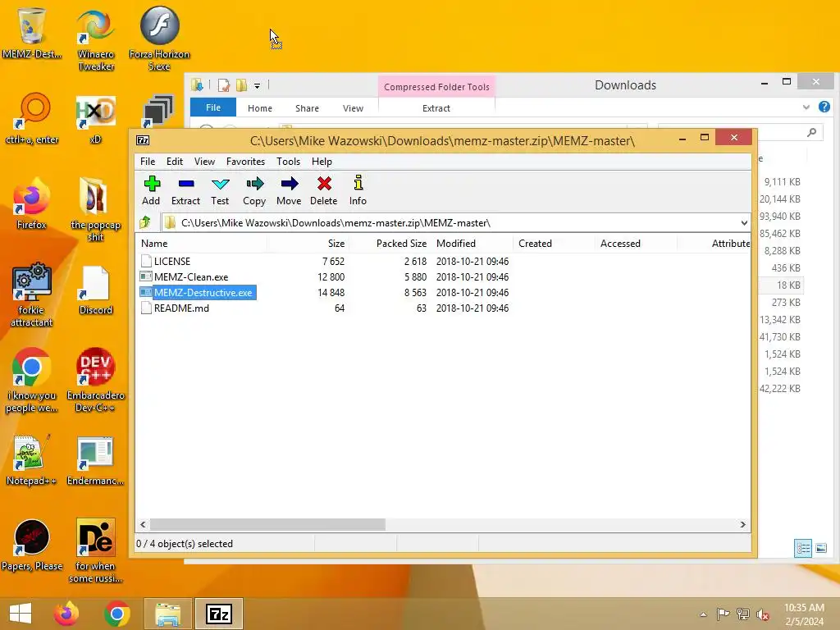The image size is (840, 630).
Task: Select the HxD 'xD' desktop shortcut
Action: [95, 119]
